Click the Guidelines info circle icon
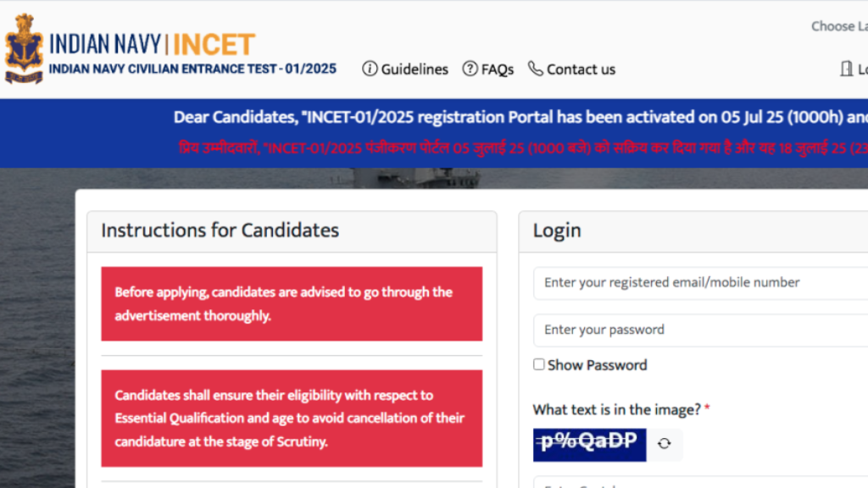This screenshot has height=488, width=868. (370, 69)
